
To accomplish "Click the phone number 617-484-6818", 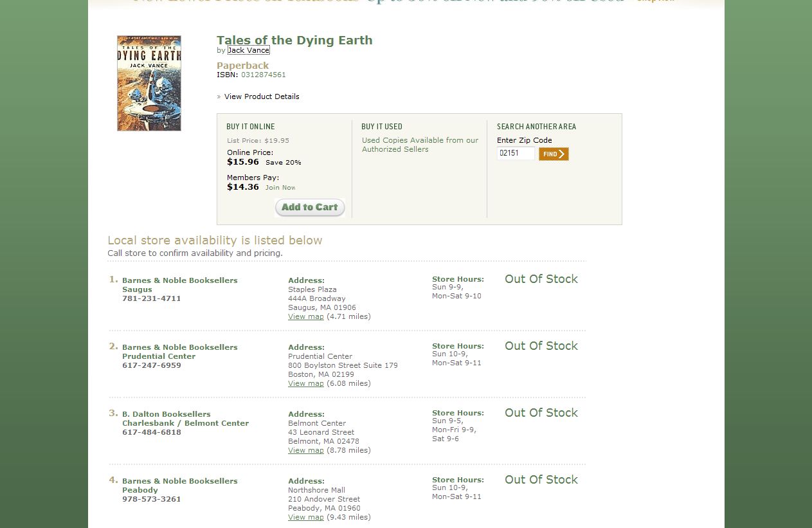I will tap(152, 432).
